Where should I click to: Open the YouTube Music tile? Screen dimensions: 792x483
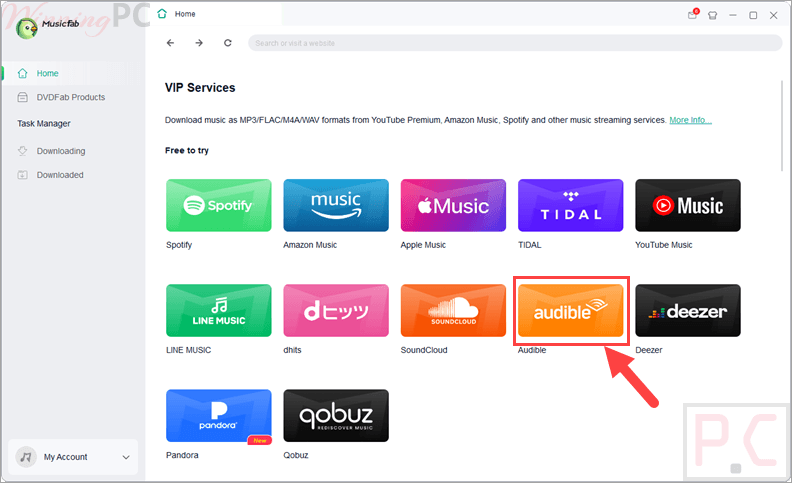[x=688, y=205]
